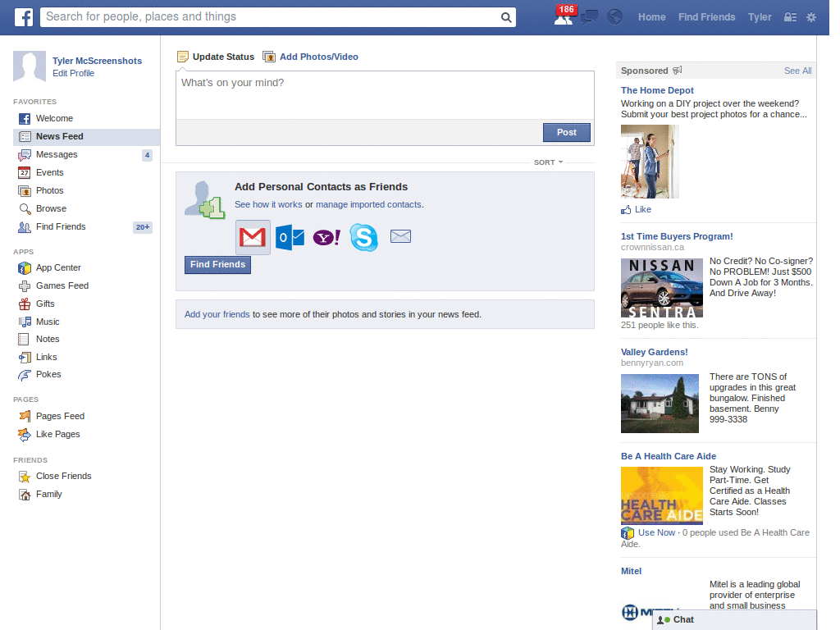Click the search magnifier icon
840x630 pixels.
tap(505, 17)
